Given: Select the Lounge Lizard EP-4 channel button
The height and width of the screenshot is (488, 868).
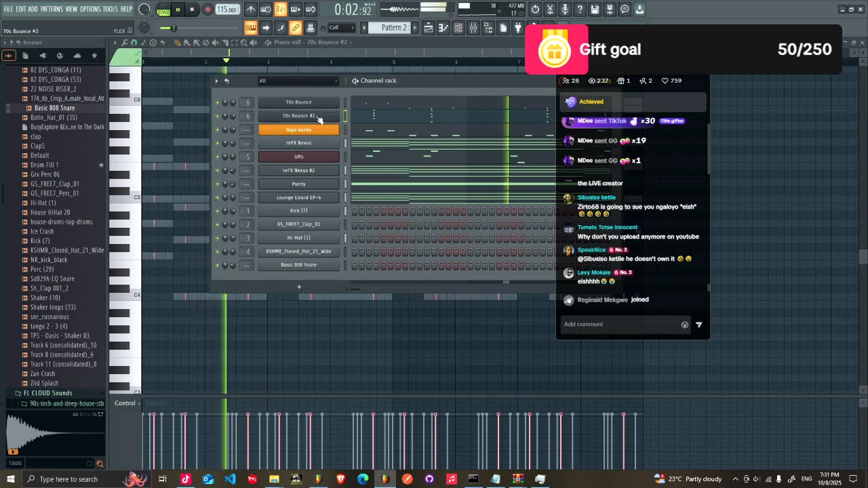Looking at the screenshot, I should (298, 197).
